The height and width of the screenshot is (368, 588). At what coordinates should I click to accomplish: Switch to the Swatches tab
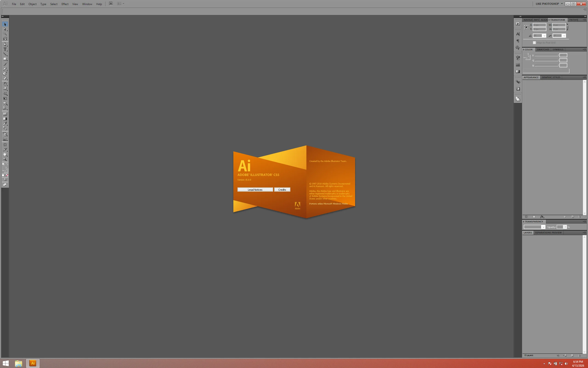coord(543,50)
